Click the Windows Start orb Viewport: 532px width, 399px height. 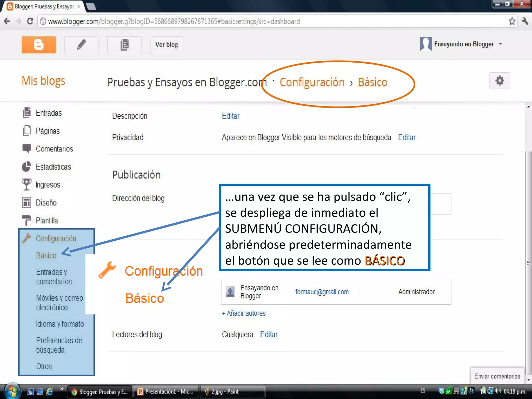click(12, 391)
